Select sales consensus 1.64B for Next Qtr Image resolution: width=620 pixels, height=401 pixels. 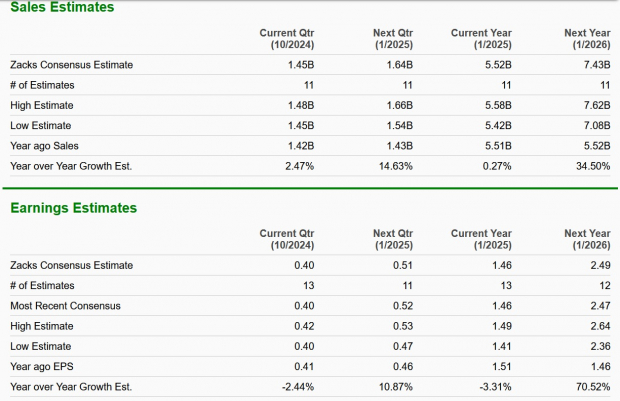coord(399,65)
